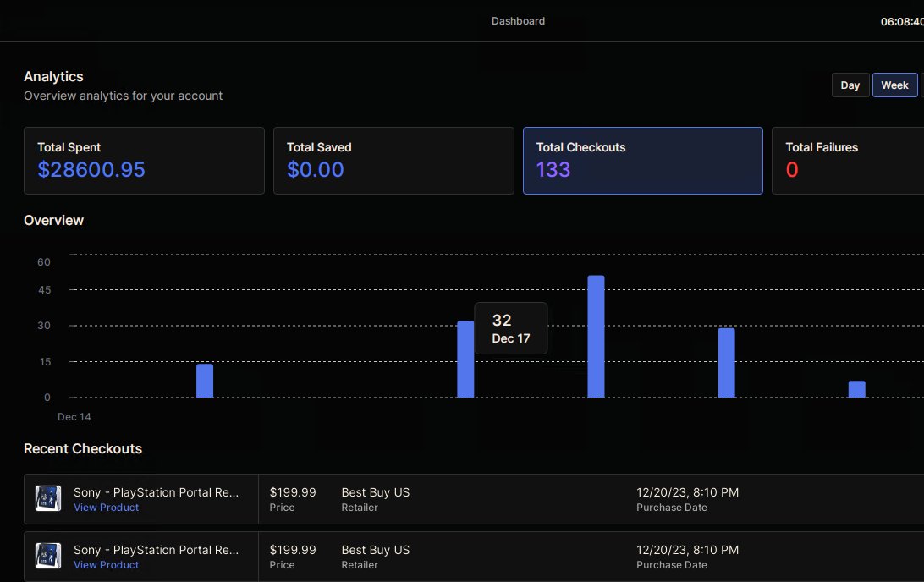Image resolution: width=924 pixels, height=582 pixels.
Task: Click the tallest bar in the Overview chart
Action: (x=596, y=337)
